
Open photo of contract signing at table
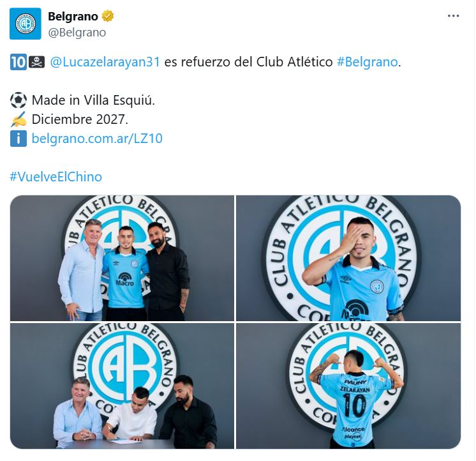[122, 386]
